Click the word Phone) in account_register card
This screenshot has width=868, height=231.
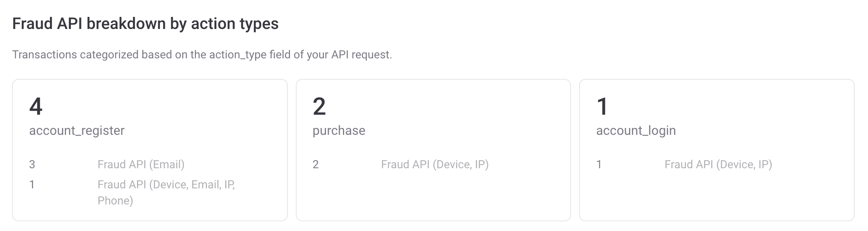coord(115,200)
